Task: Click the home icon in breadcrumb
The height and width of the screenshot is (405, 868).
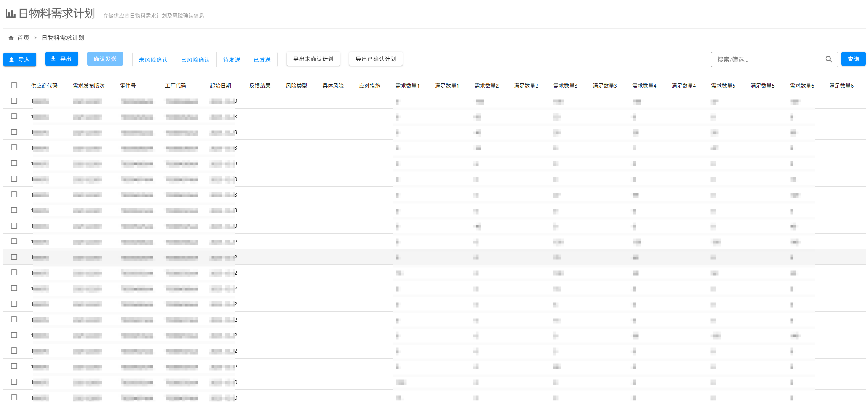Action: pyautogui.click(x=11, y=38)
